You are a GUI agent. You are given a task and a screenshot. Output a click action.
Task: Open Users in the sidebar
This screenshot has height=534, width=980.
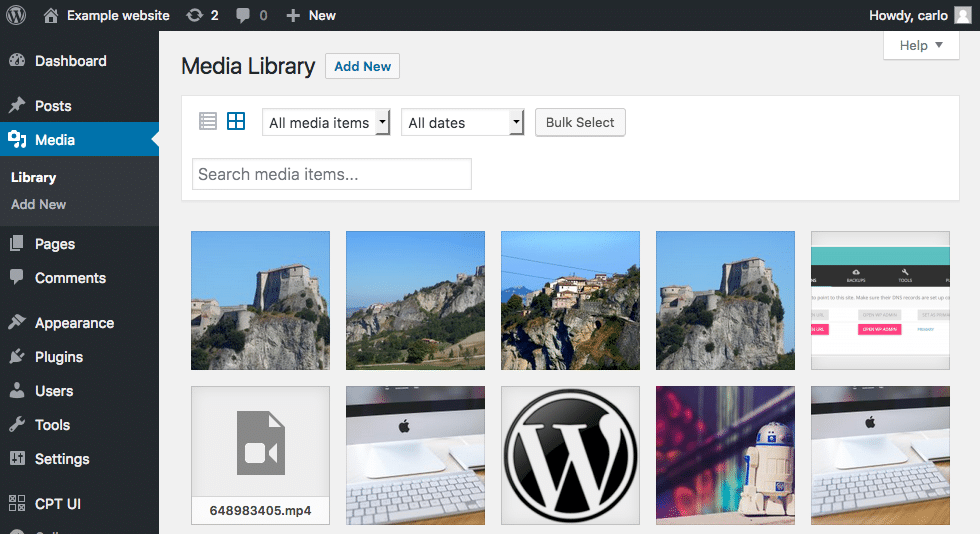click(x=79, y=391)
